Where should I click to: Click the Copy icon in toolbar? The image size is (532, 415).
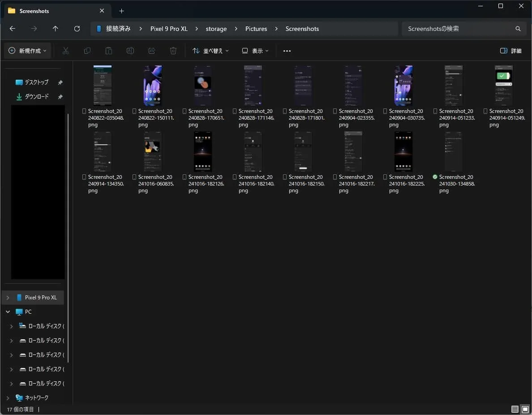(x=87, y=51)
